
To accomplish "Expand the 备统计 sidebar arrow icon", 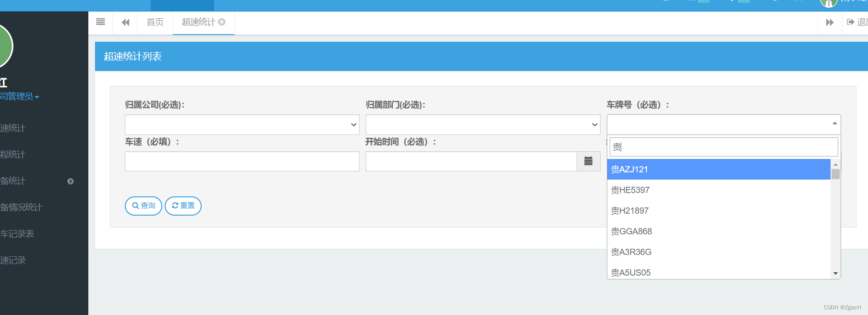I will 71,181.
